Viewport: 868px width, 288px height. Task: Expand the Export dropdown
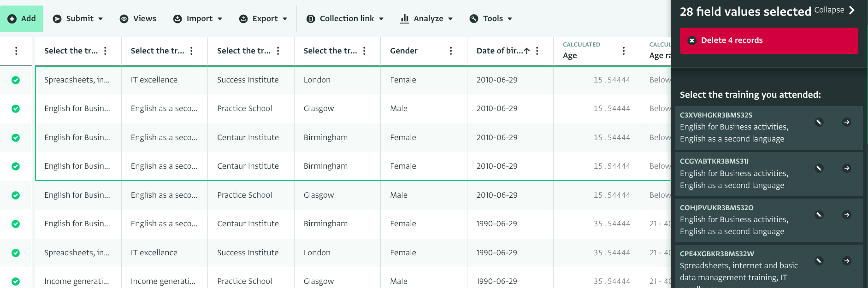click(263, 19)
